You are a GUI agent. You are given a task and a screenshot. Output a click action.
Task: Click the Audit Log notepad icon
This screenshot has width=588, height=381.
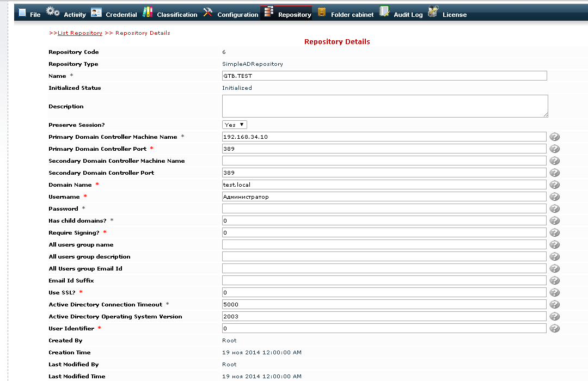[384, 11]
